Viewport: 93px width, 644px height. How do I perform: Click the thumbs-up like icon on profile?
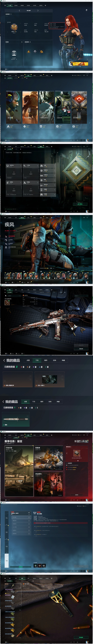click(x=86, y=10)
